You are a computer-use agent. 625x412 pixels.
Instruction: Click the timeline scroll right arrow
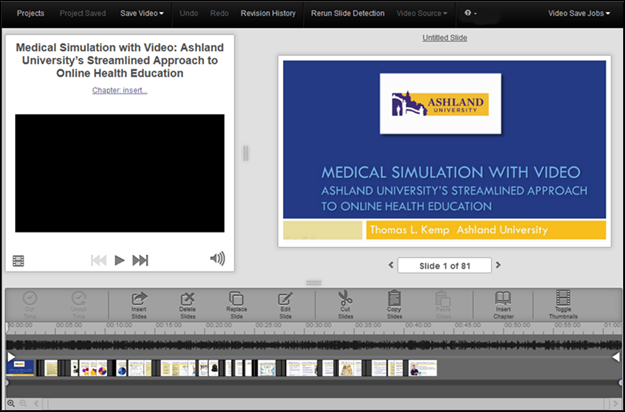pos(618,404)
